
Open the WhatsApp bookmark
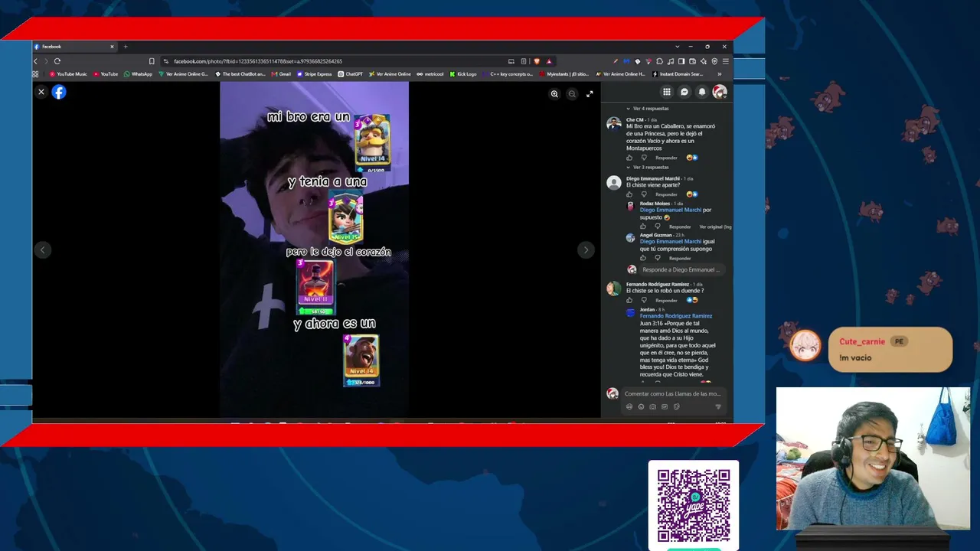click(138, 74)
